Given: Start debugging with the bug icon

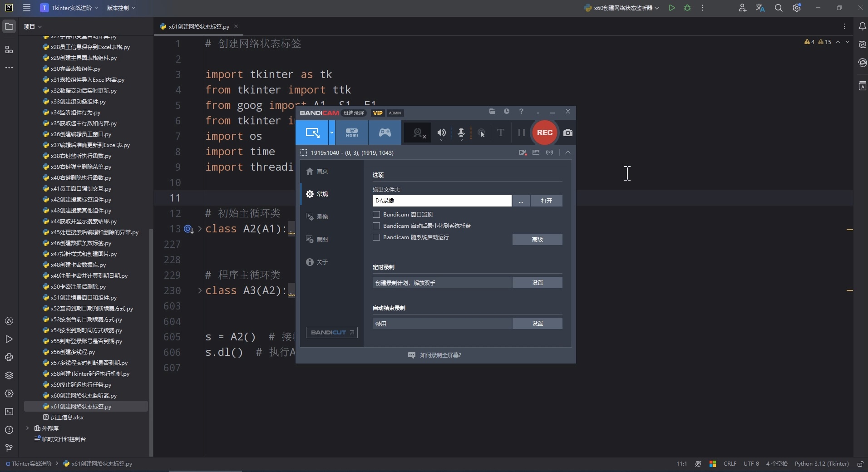Looking at the screenshot, I should click(x=687, y=8).
